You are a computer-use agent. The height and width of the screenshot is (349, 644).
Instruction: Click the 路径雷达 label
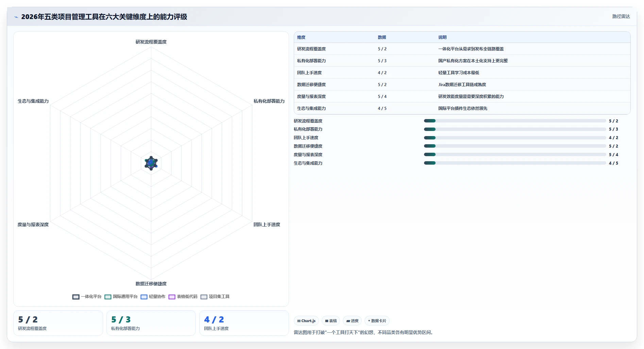tap(621, 16)
